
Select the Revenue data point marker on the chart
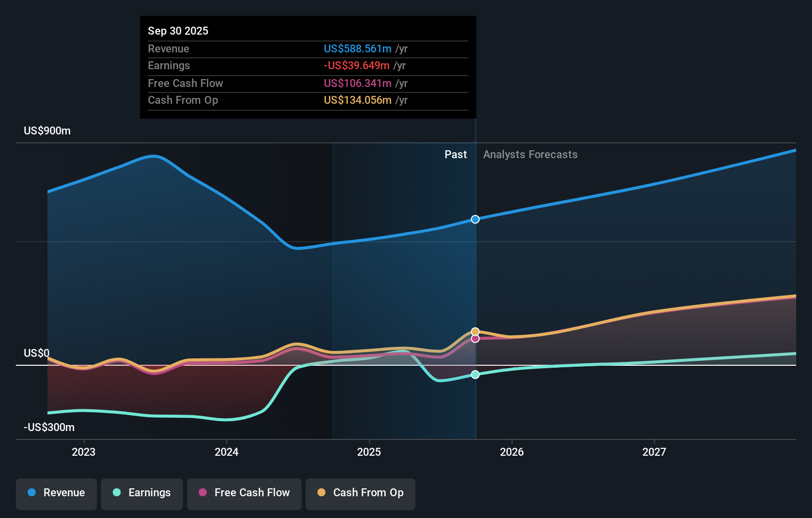[x=475, y=219]
